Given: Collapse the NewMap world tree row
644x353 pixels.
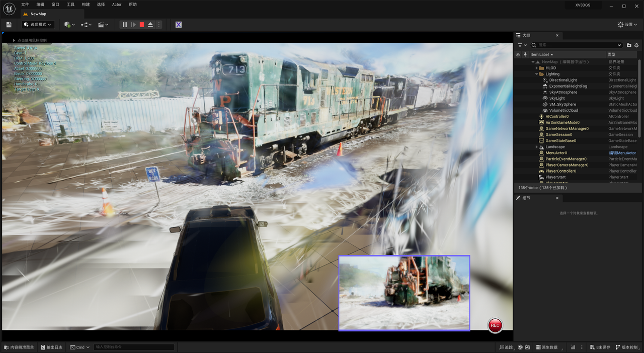Looking at the screenshot, I should [533, 62].
